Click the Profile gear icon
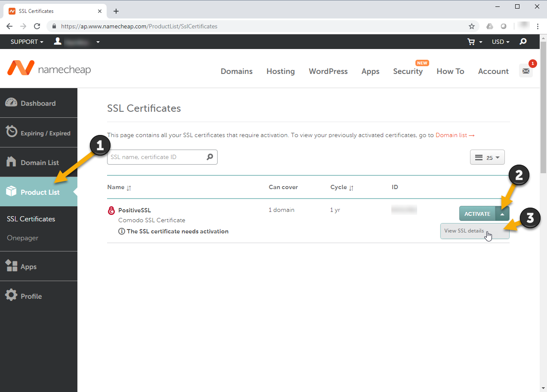547x392 pixels. click(x=11, y=295)
